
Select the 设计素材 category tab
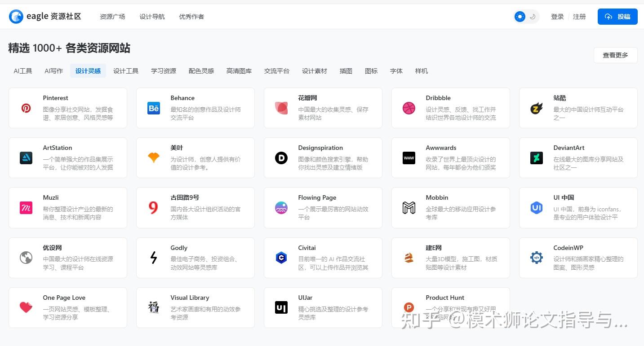click(315, 71)
